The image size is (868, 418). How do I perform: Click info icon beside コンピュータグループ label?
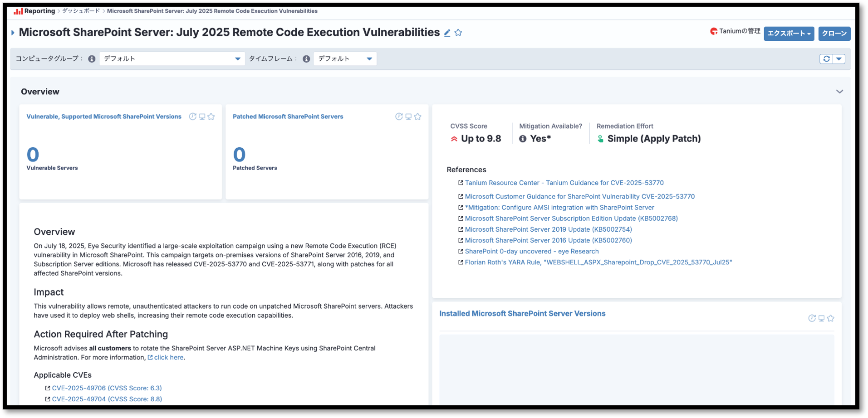pos(92,59)
